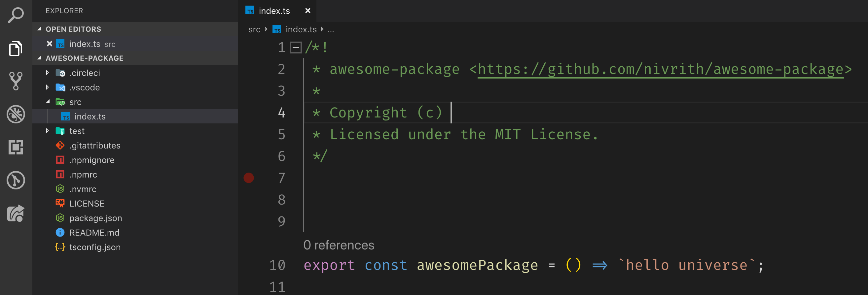Click the .nvmrc node file icon

coord(60,189)
